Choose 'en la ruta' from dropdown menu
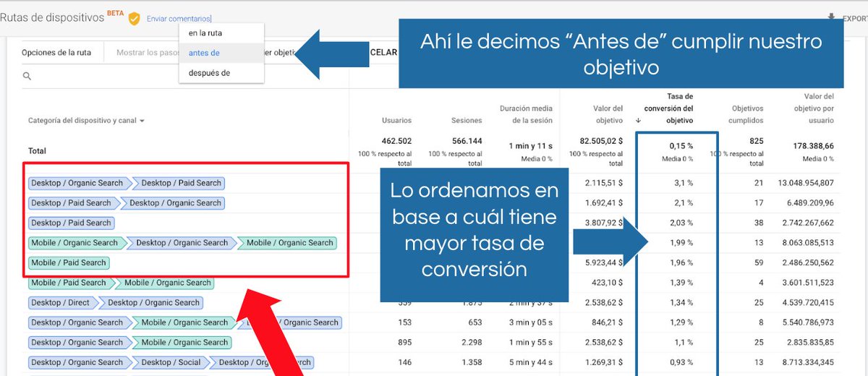This screenshot has height=376, width=868. pos(205,33)
